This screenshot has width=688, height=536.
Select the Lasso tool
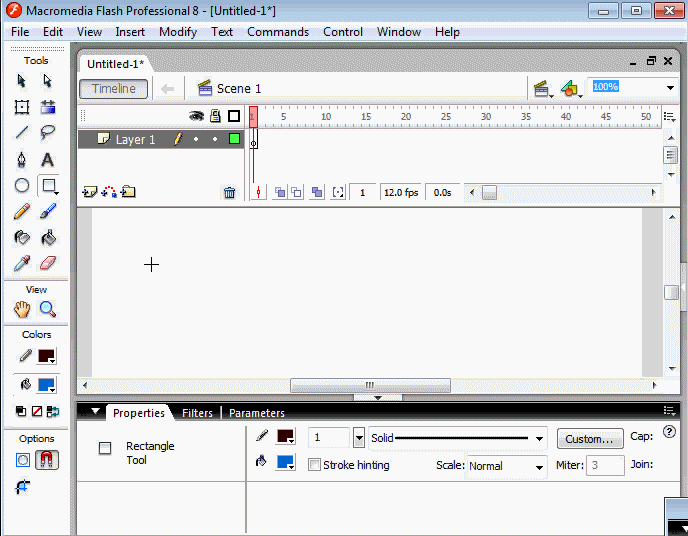48,132
